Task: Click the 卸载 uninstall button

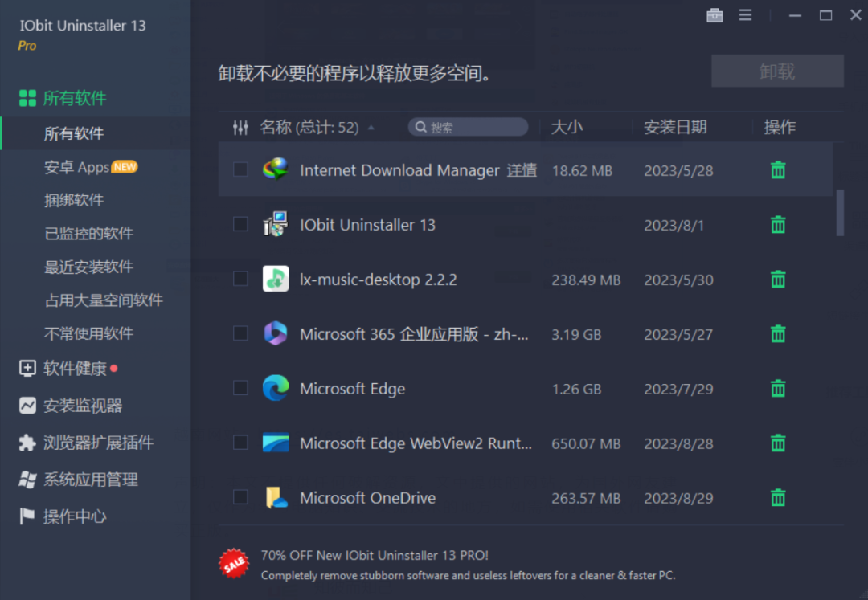Action: 777,71
